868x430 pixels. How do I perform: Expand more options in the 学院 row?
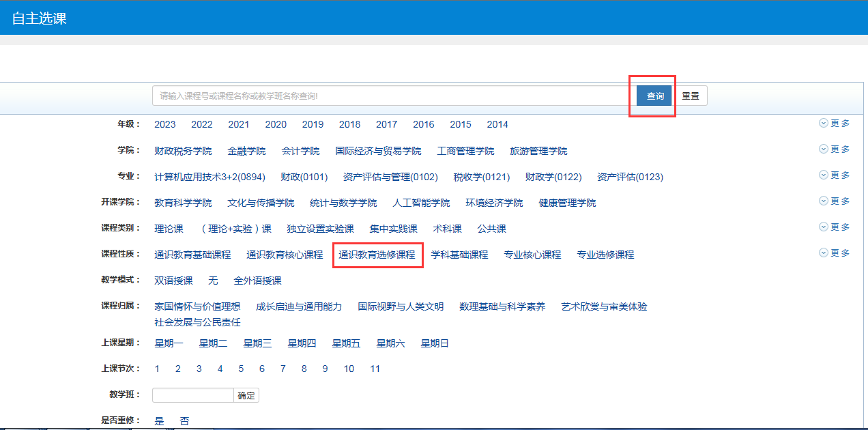(x=834, y=149)
